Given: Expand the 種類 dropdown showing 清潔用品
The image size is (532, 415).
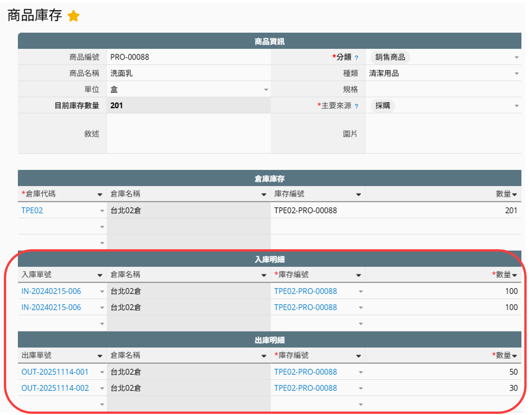Looking at the screenshot, I should (516, 73).
